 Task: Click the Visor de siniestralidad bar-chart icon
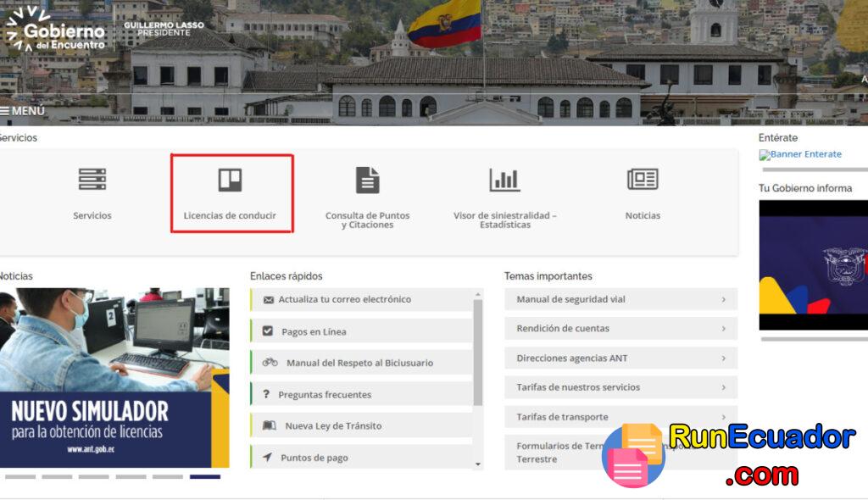[504, 179]
